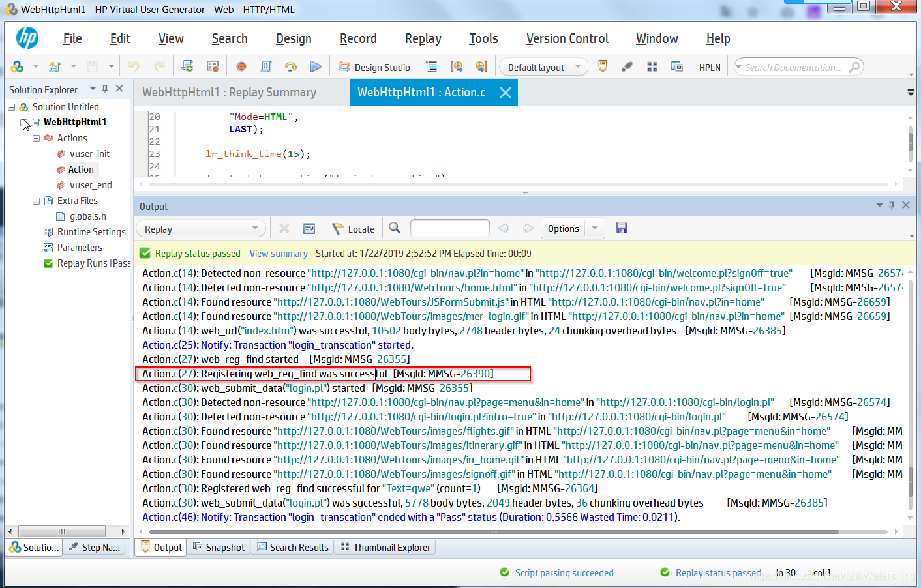Collapse the Actions tree node
The image size is (921, 588).
coord(36,138)
